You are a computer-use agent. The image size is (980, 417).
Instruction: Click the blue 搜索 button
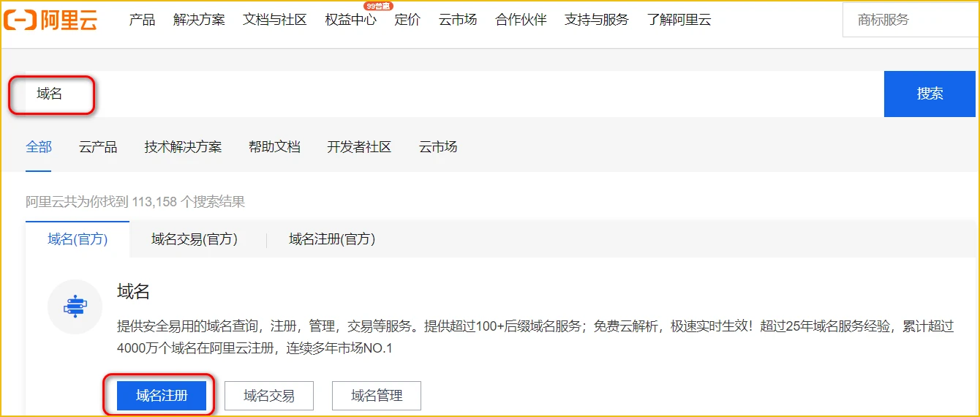pyautogui.click(x=930, y=94)
